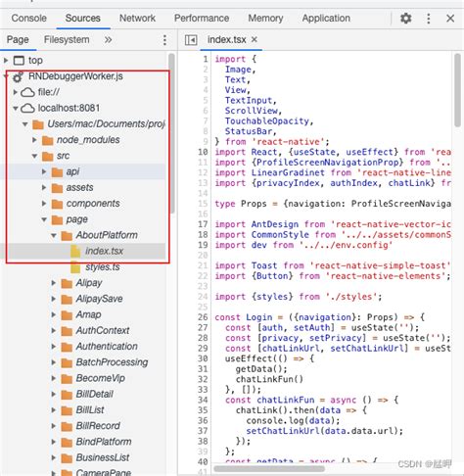Viewport: 464px width, 476px height.
Task: Open DevTools settings gear
Action: (x=405, y=18)
